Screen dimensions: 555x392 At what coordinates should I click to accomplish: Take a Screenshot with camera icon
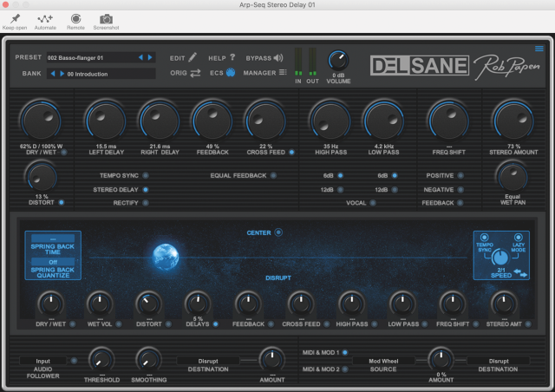(106, 19)
